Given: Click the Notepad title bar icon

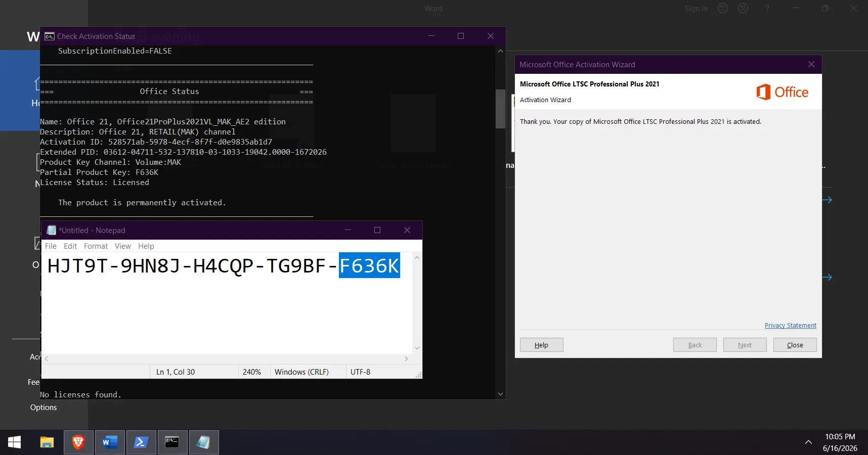Looking at the screenshot, I should point(51,230).
